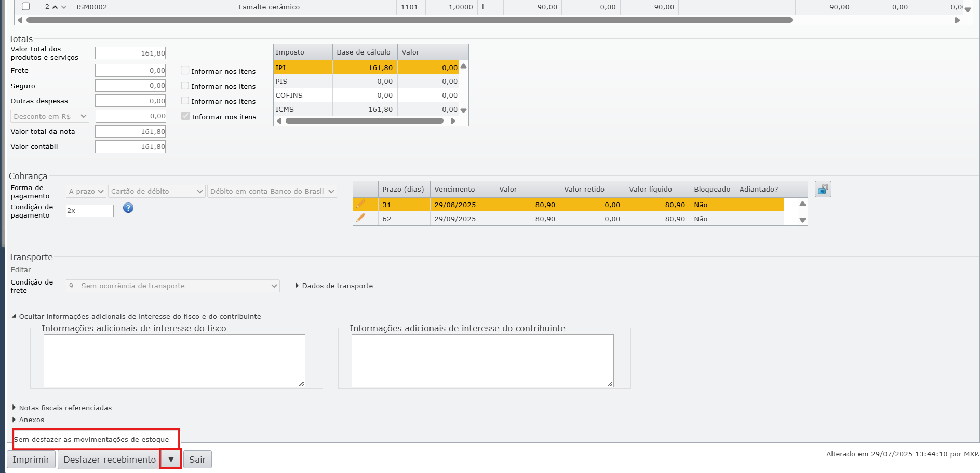Click the Outras despesas value field

pos(130,101)
